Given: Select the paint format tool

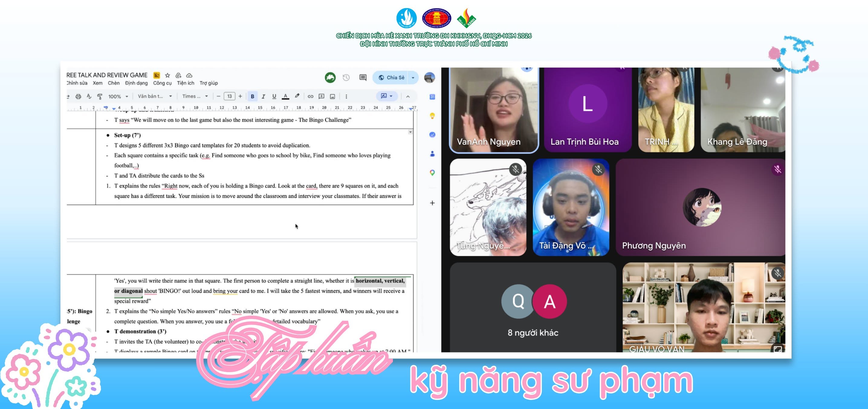Looking at the screenshot, I should [x=100, y=97].
